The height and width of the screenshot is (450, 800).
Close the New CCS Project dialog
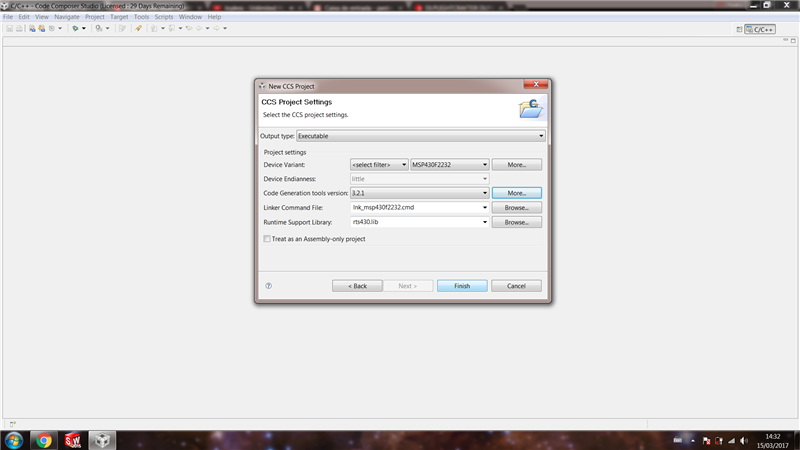(536, 84)
